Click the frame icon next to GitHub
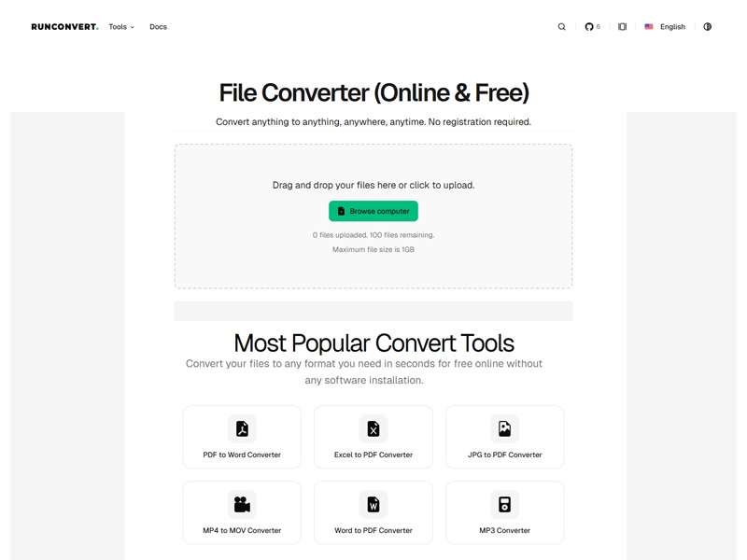Viewport: 747px width, 560px height. point(622,26)
